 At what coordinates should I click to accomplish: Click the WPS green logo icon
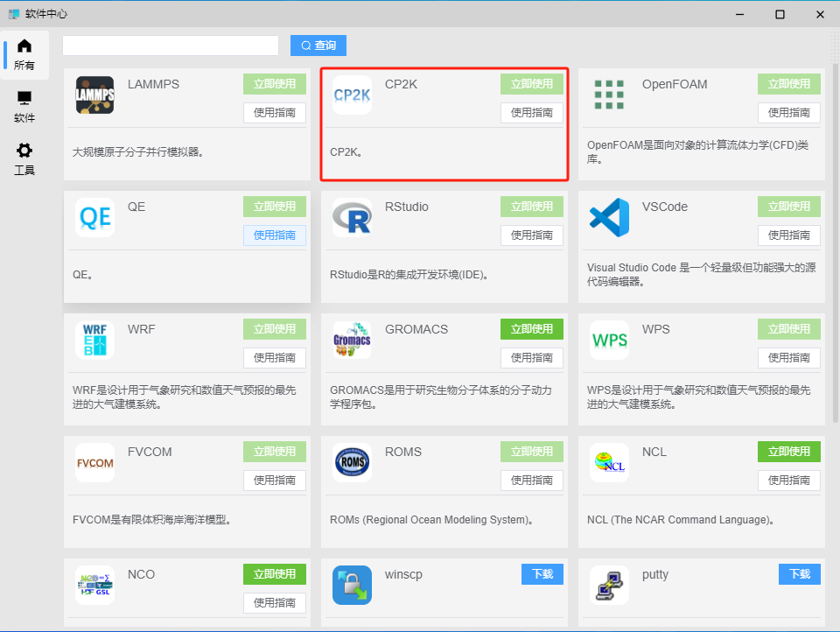click(609, 340)
